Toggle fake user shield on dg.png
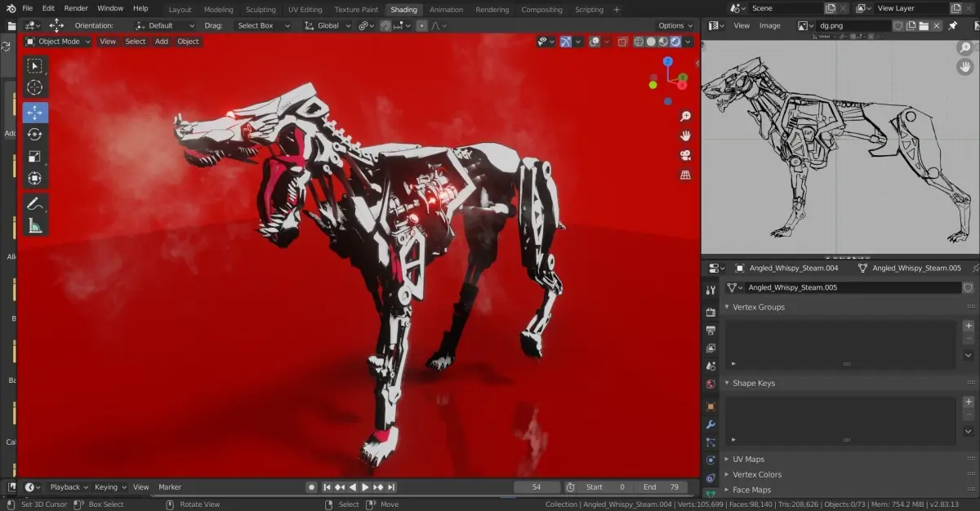The height and width of the screenshot is (511, 980). pos(898,25)
